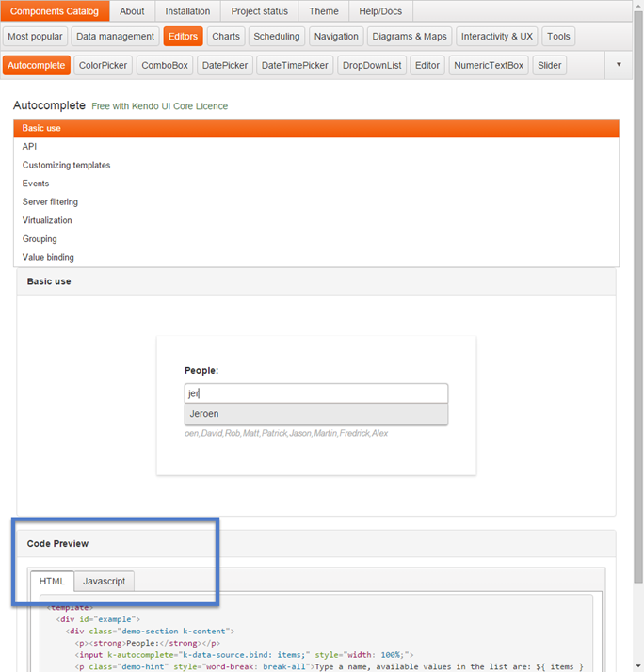Image resolution: width=644 pixels, height=672 pixels.
Task: Open the Customizing templates example
Action: click(66, 165)
